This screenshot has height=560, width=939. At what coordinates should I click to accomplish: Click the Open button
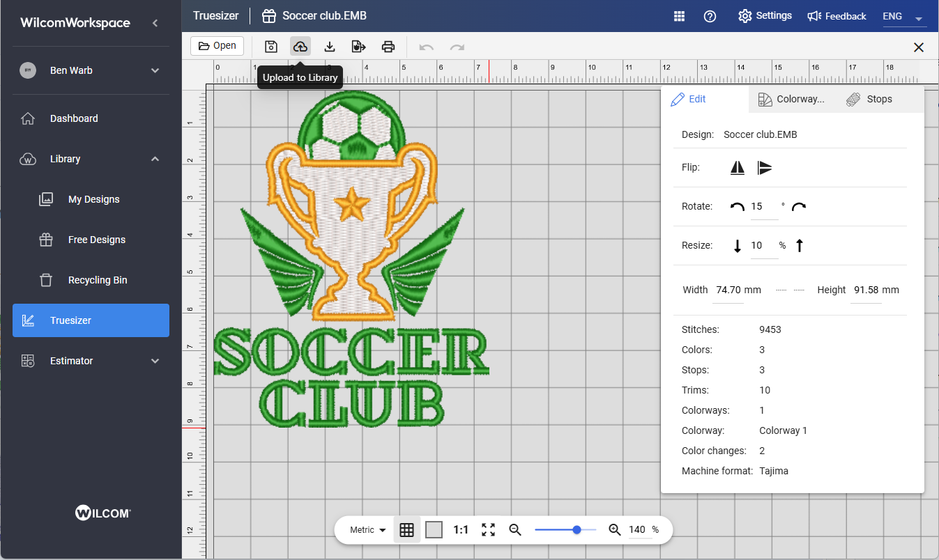coord(217,46)
